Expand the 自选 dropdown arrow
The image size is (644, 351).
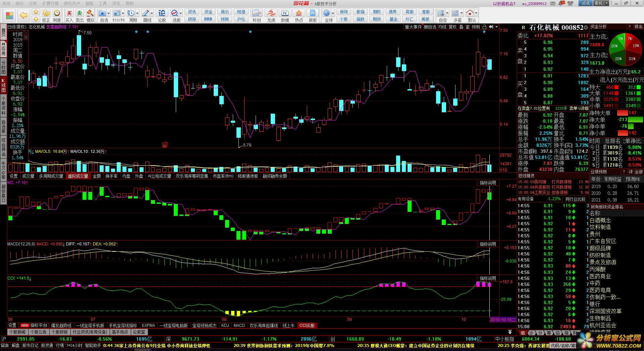click(x=109, y=13)
